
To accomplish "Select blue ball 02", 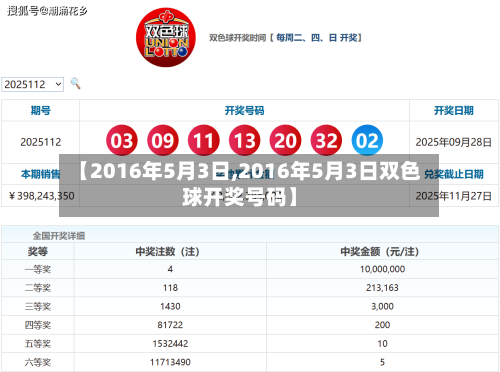I will coord(367,140).
